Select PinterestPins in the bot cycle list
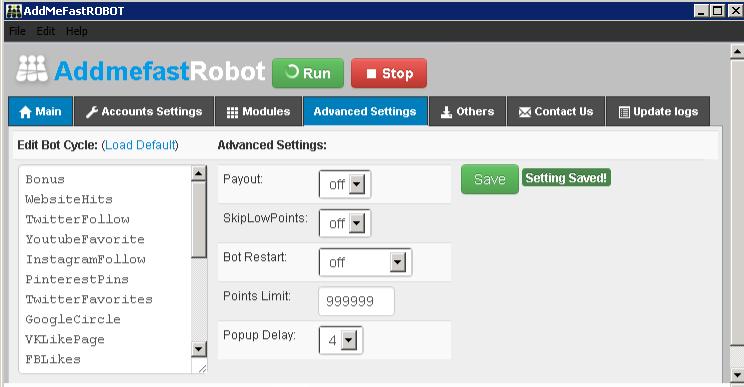The image size is (744, 387). [77, 279]
